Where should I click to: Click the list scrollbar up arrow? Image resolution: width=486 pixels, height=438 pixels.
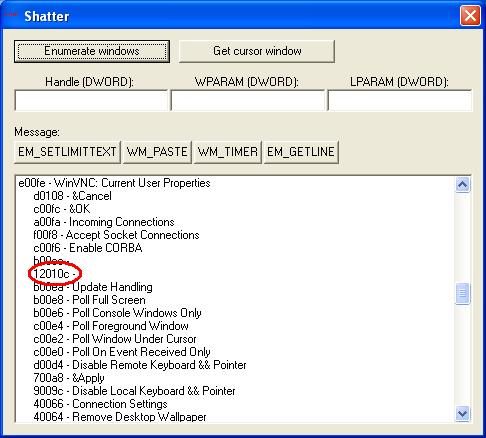[463, 185]
